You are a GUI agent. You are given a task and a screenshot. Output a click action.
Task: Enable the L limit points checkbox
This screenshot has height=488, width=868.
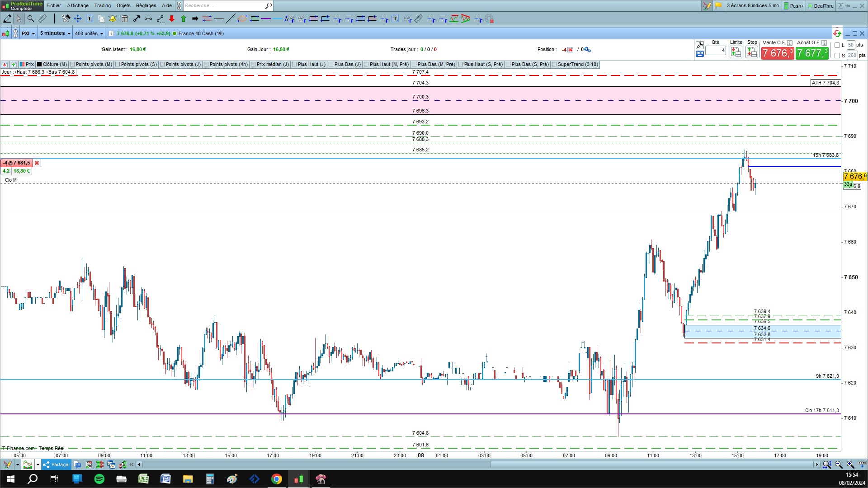click(x=837, y=45)
